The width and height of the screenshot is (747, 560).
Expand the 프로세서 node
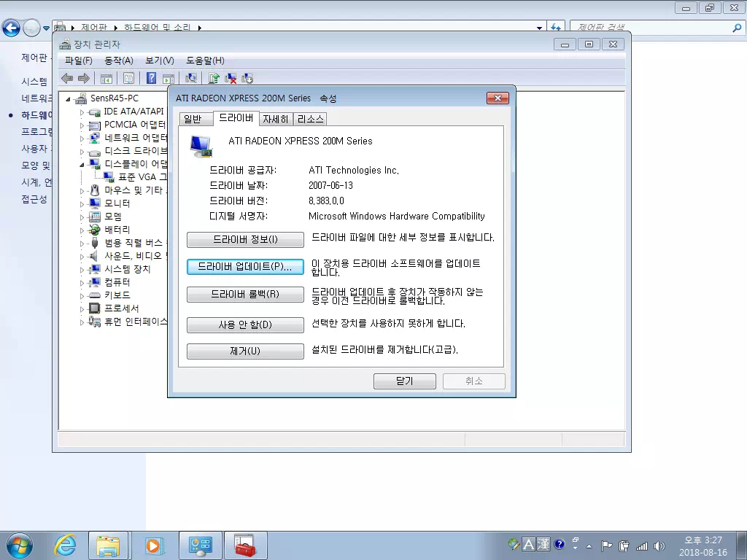pos(82,309)
